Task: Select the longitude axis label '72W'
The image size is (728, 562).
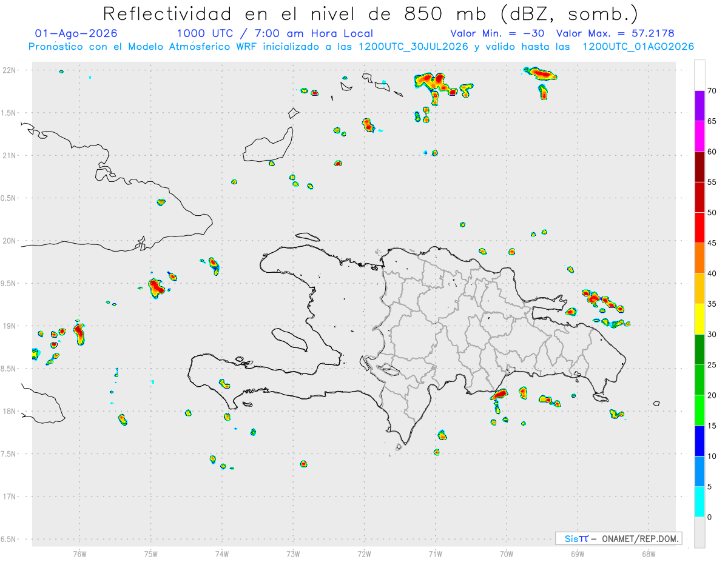Action: pos(364,554)
